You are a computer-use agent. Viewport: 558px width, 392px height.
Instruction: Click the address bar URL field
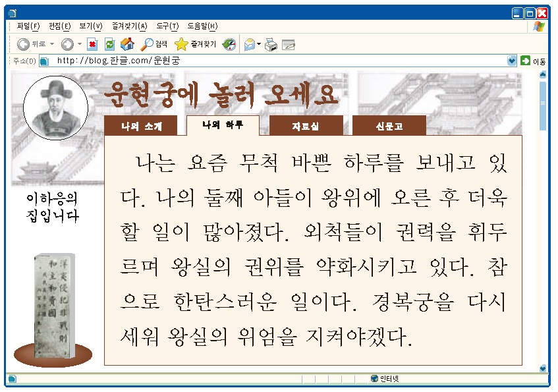point(277,61)
